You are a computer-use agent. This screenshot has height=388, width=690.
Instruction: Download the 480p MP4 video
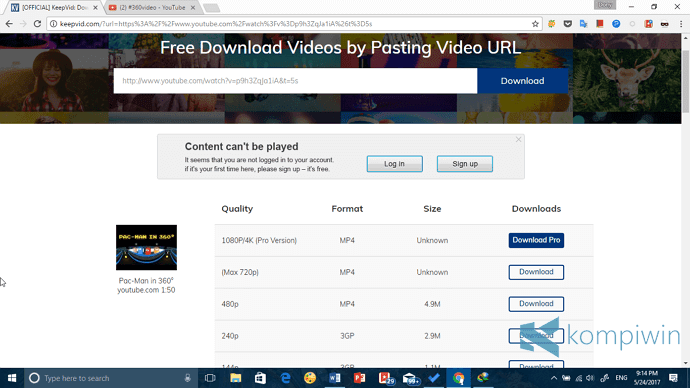[x=536, y=304]
